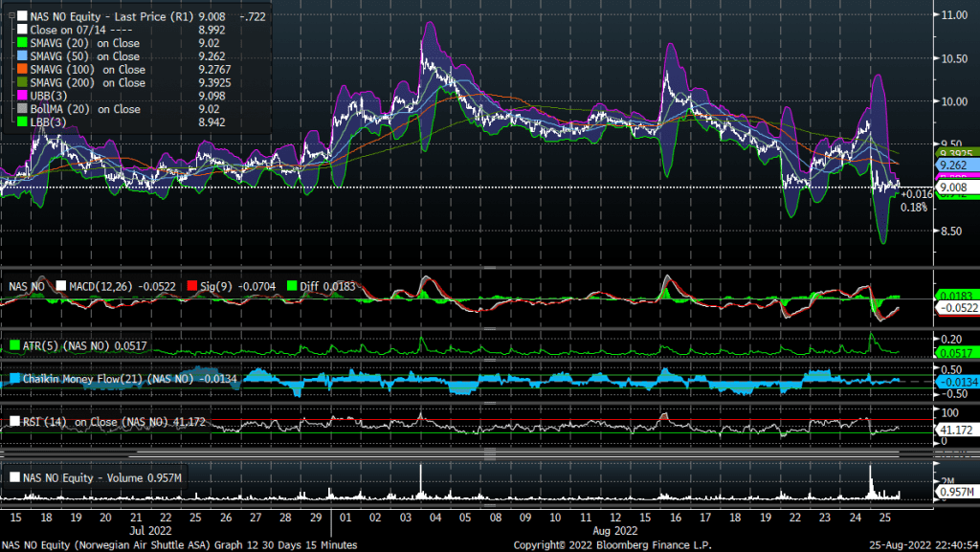
Task: Click the '9.2767' value in the legend
Action: coord(215,69)
